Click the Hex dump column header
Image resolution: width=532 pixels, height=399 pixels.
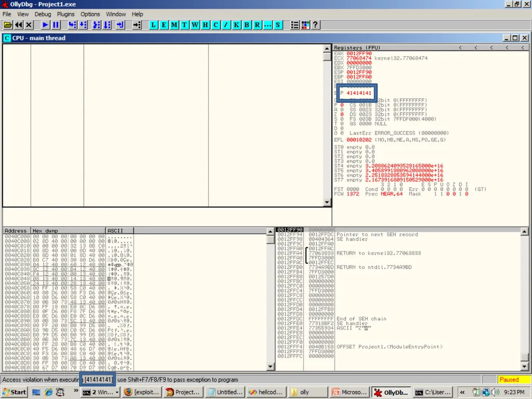pyautogui.click(x=68, y=231)
